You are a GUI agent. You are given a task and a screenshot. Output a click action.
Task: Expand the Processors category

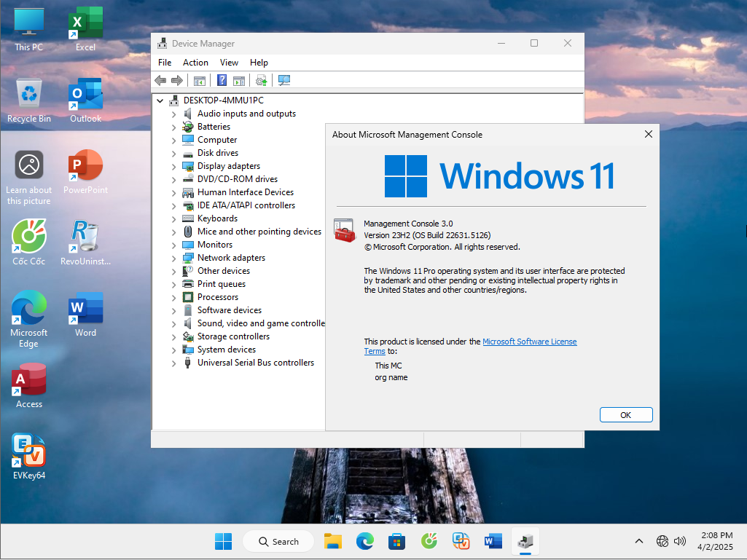click(174, 297)
